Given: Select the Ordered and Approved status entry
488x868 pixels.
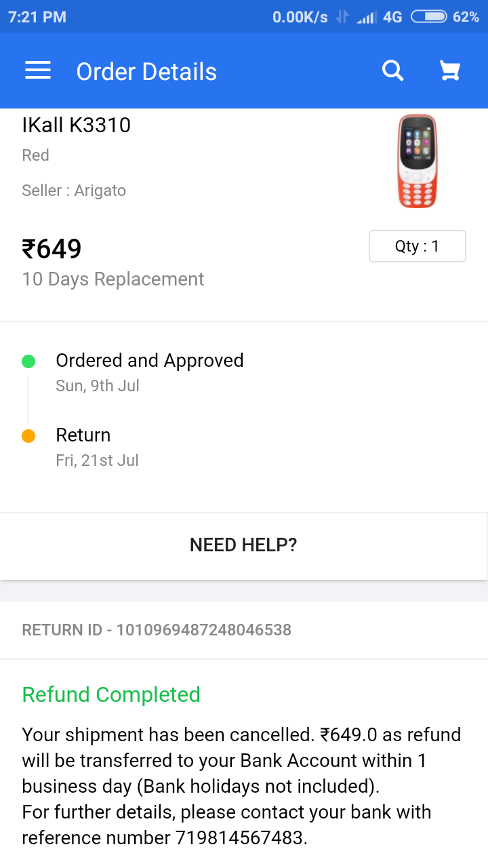Looking at the screenshot, I should point(149,361).
